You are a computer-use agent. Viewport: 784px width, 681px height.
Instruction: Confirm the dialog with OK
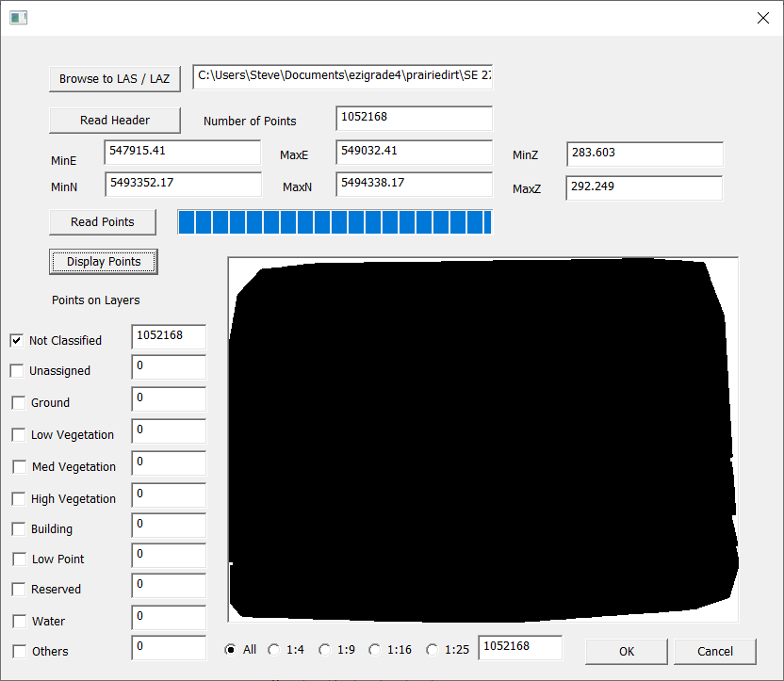click(x=627, y=651)
